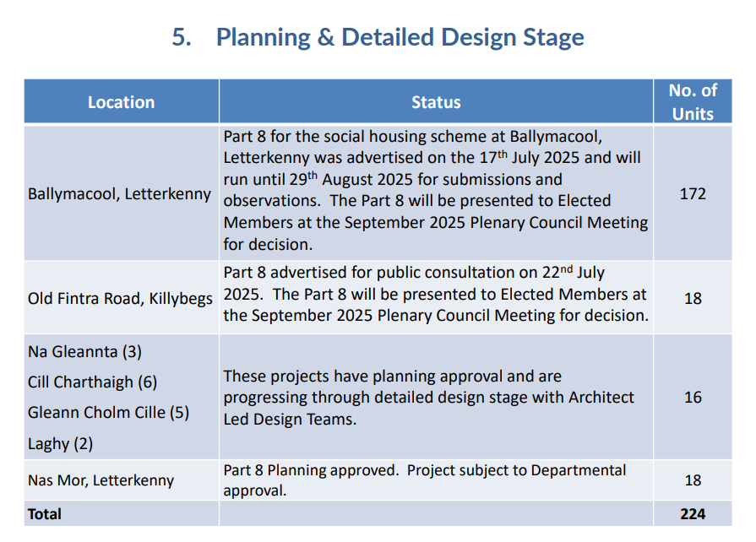Click the Ballymacool Part 8 status paragraph
Viewport: 756px width, 542px height.
point(435,190)
